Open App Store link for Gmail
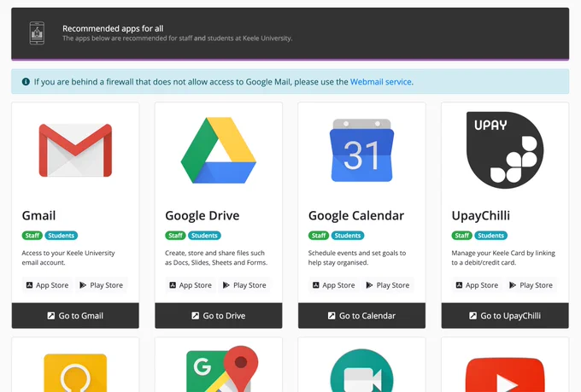 point(47,285)
